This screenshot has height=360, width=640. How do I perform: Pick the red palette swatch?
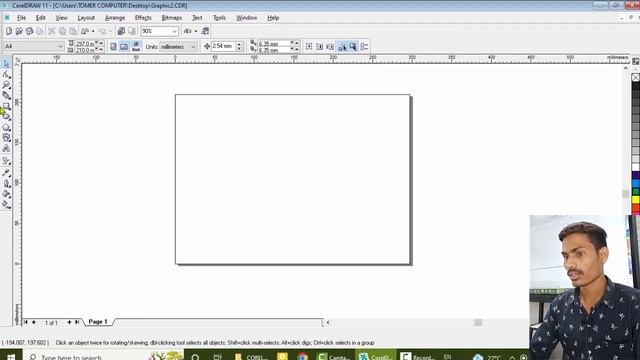click(x=636, y=208)
